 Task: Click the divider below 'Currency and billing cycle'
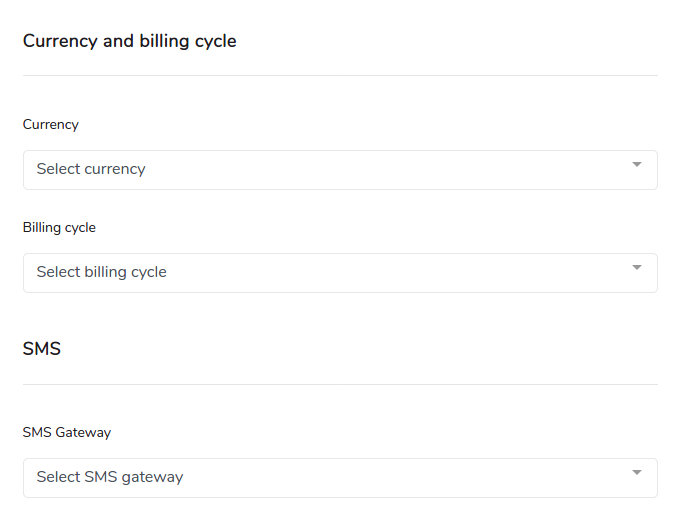340,76
